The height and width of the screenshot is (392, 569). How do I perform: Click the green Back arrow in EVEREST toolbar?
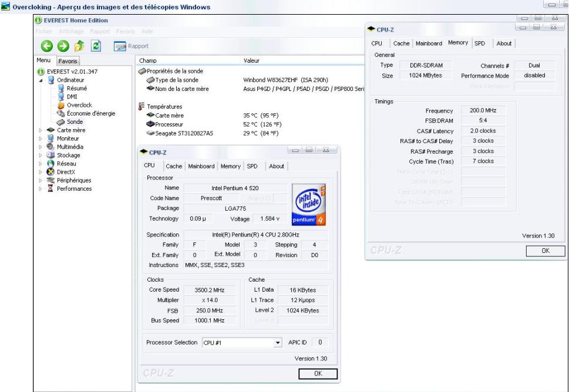[47, 46]
